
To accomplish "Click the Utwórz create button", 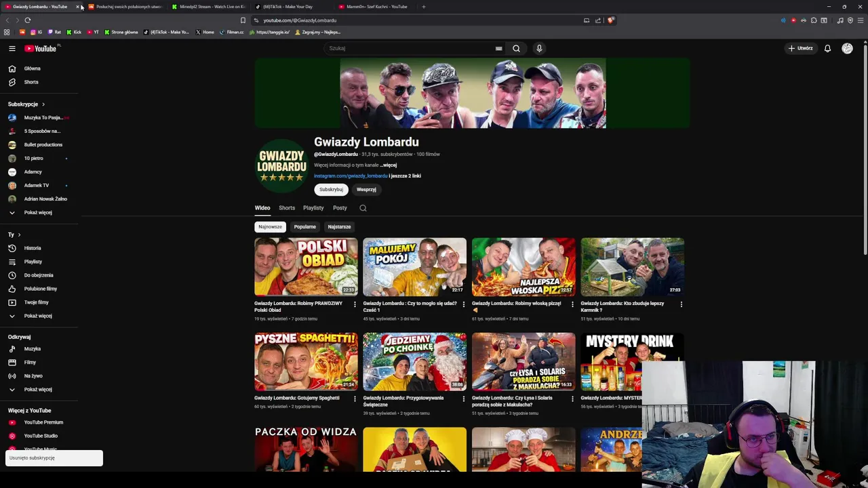I will point(801,48).
